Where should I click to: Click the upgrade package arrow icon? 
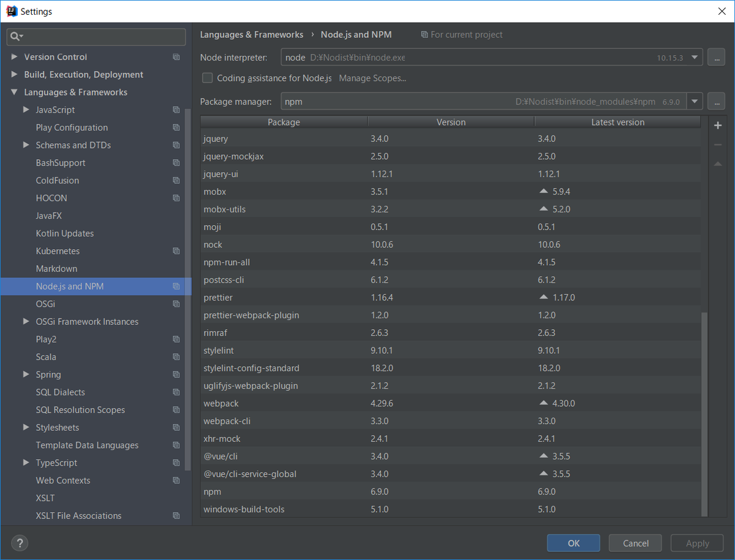718,163
